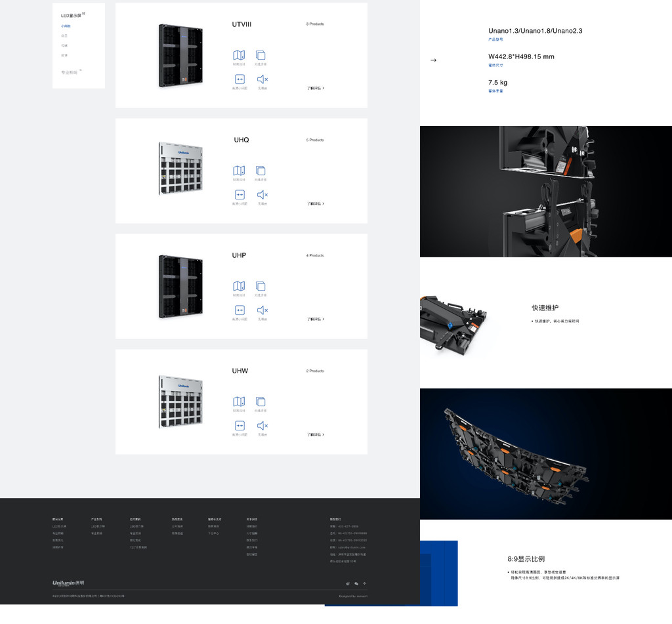
Task: Click the Unilumin logo in the footer
Action: click(x=68, y=583)
